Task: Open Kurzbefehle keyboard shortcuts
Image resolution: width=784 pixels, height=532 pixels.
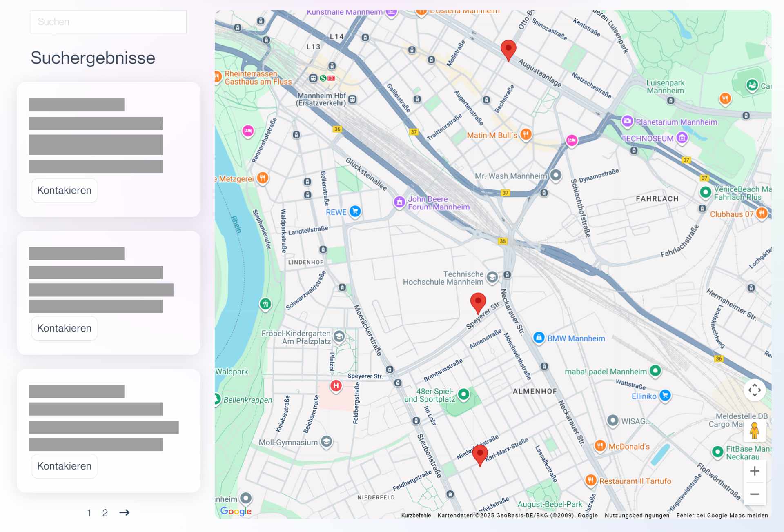Action: pos(416,515)
